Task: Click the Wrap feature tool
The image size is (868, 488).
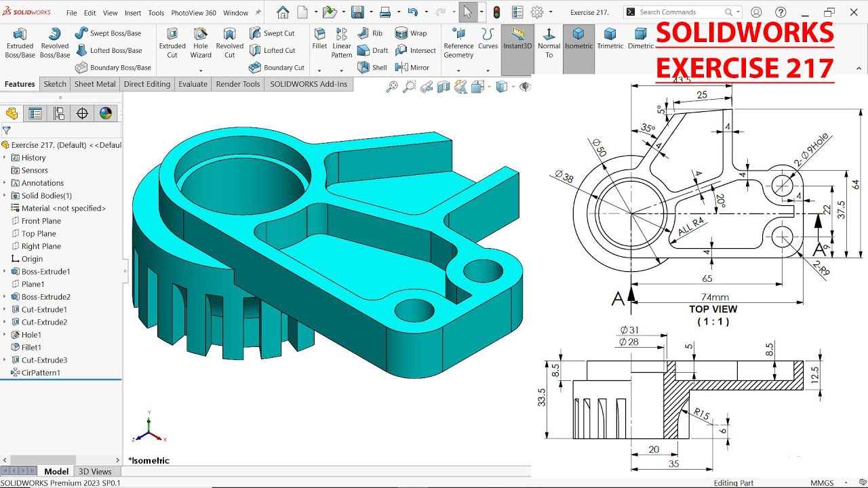Action: click(411, 33)
